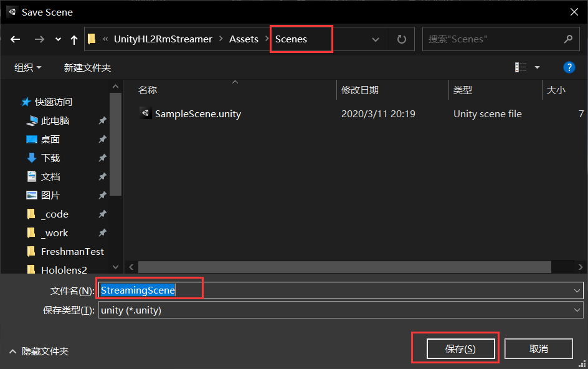The width and height of the screenshot is (588, 369).
Task: Click the Up one level arrow
Action: click(74, 39)
